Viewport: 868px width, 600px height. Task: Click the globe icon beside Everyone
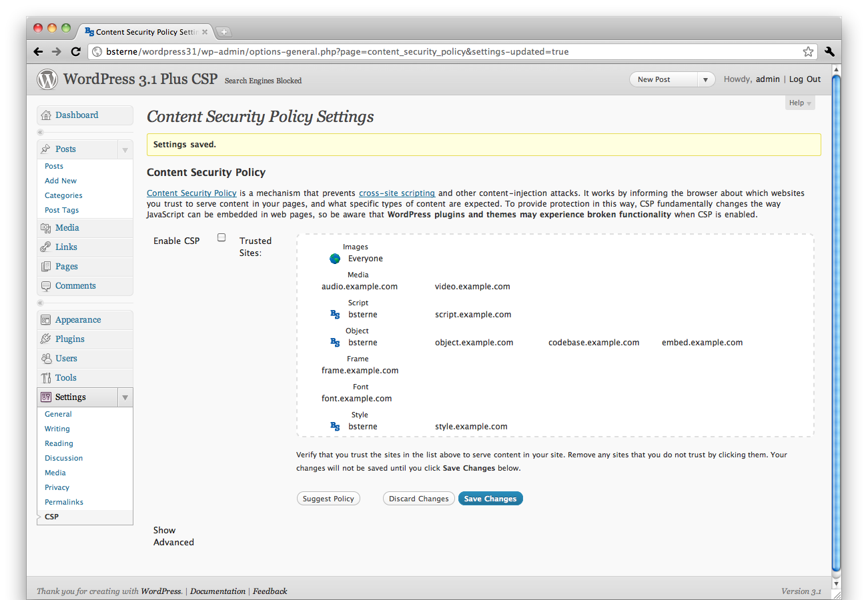pos(335,259)
